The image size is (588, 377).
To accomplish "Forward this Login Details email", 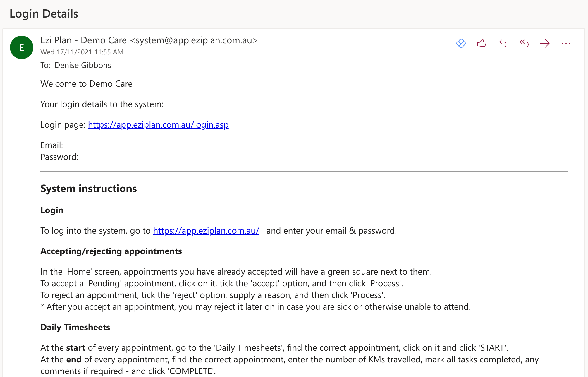I will [x=545, y=43].
